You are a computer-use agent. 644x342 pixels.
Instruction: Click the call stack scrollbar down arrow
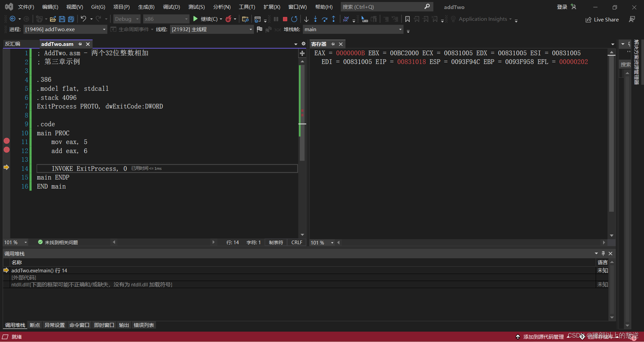(612, 317)
